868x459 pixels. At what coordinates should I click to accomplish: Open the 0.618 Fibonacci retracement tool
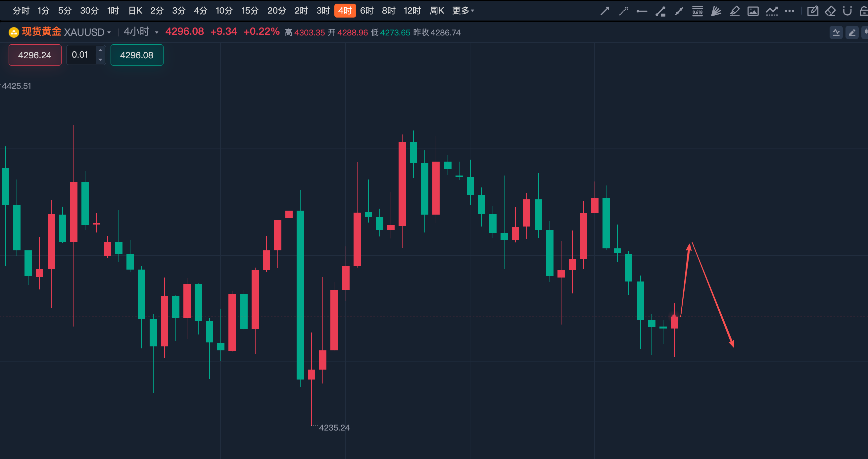[x=698, y=11]
